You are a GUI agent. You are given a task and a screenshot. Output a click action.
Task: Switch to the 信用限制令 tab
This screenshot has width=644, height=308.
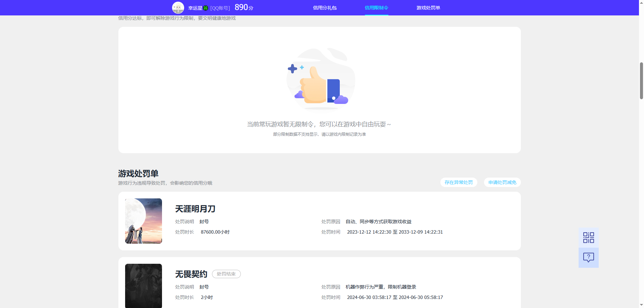click(x=376, y=8)
